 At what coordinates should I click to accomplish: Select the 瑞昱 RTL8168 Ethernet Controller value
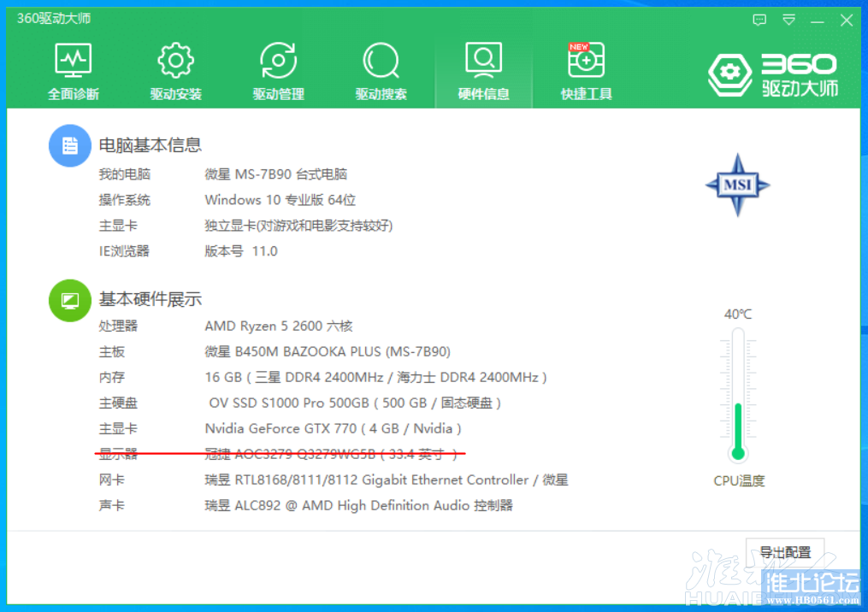(x=387, y=480)
